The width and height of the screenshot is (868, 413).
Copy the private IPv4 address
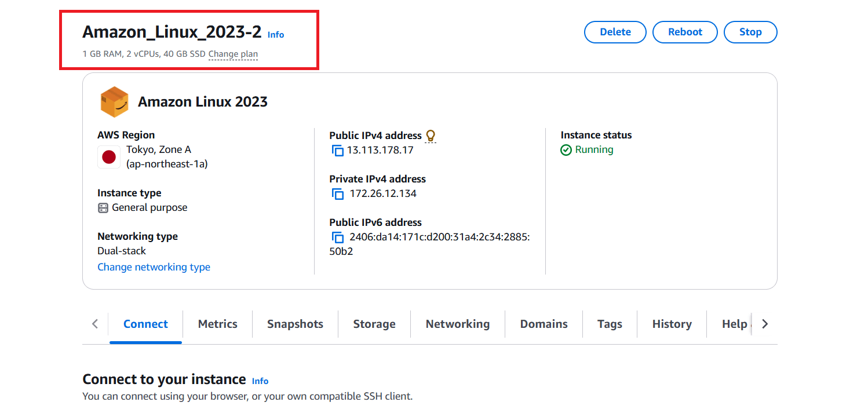337,194
